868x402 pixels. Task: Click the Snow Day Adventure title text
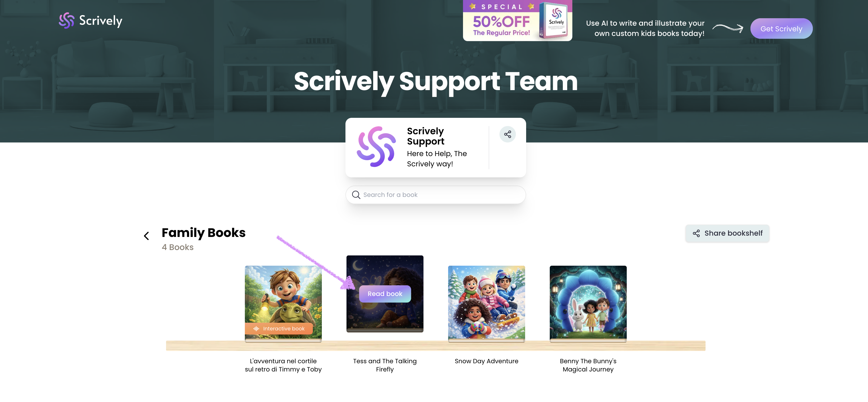coord(486,361)
